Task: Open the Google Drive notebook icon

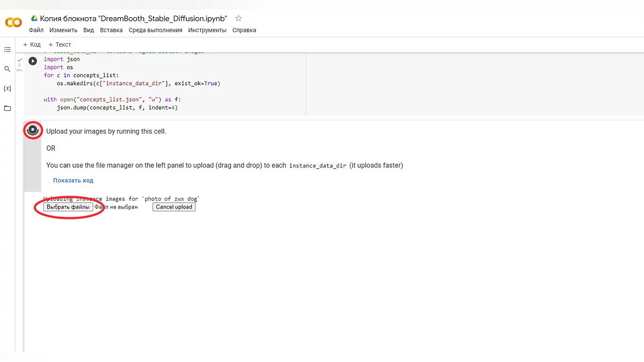Action: click(34, 18)
